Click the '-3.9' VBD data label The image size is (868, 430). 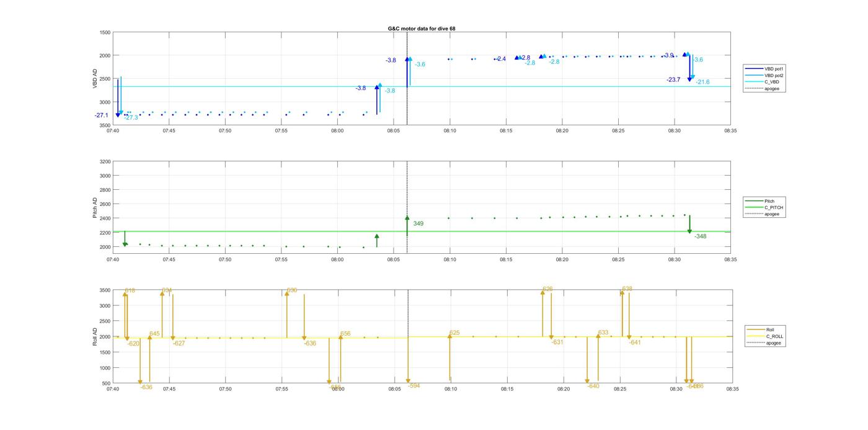click(668, 55)
